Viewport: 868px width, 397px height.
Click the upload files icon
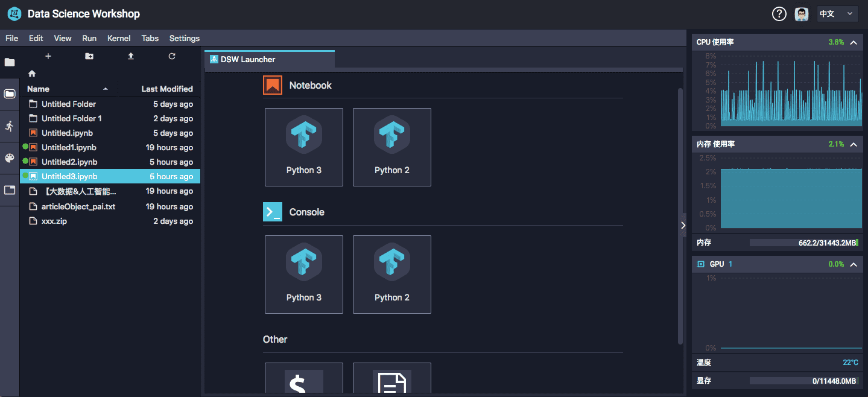click(x=131, y=56)
